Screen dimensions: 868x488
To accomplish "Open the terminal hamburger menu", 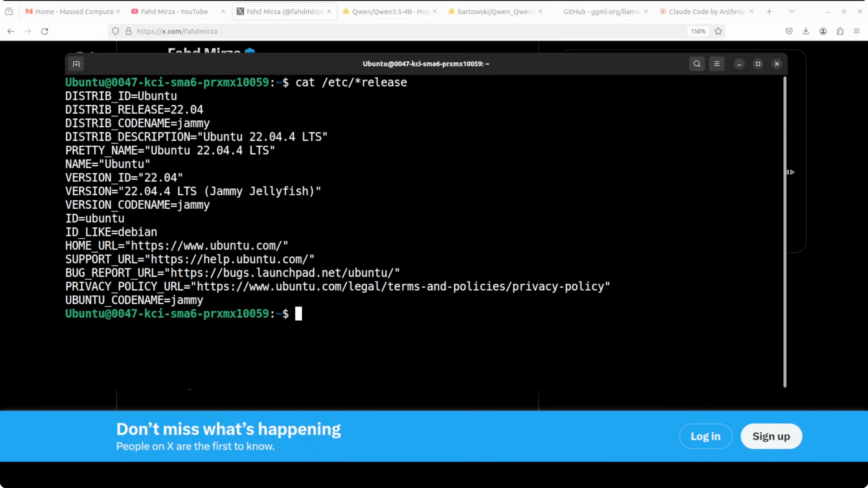I will pos(717,64).
